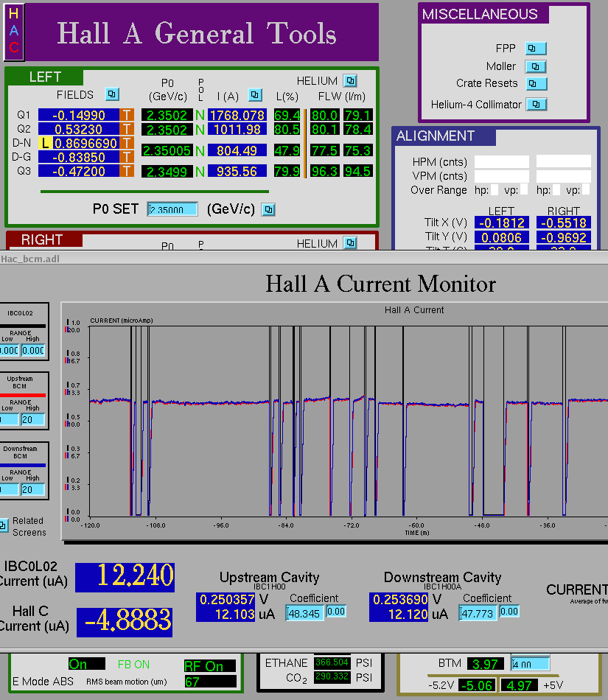Click the HAC logo icon
The width and height of the screenshot is (608, 700).
14,32
